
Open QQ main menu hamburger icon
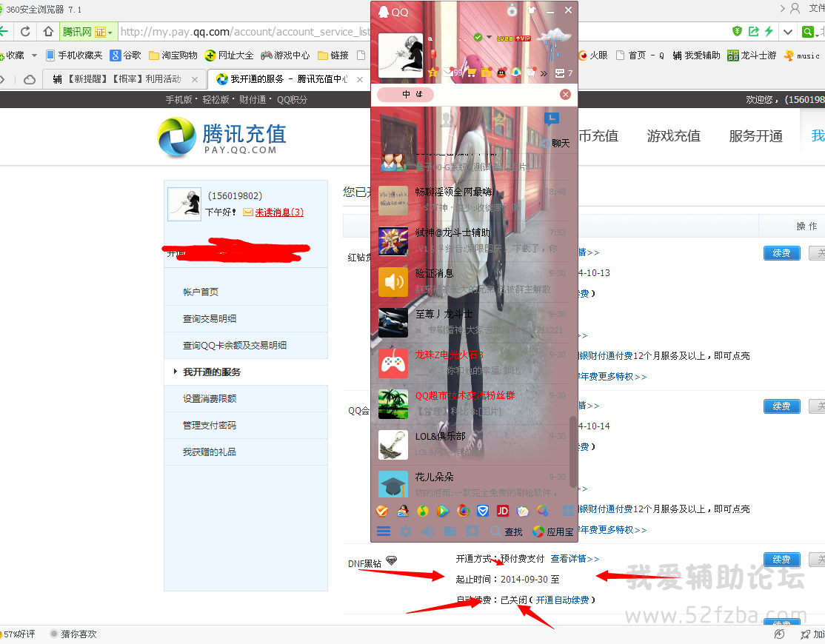384,531
